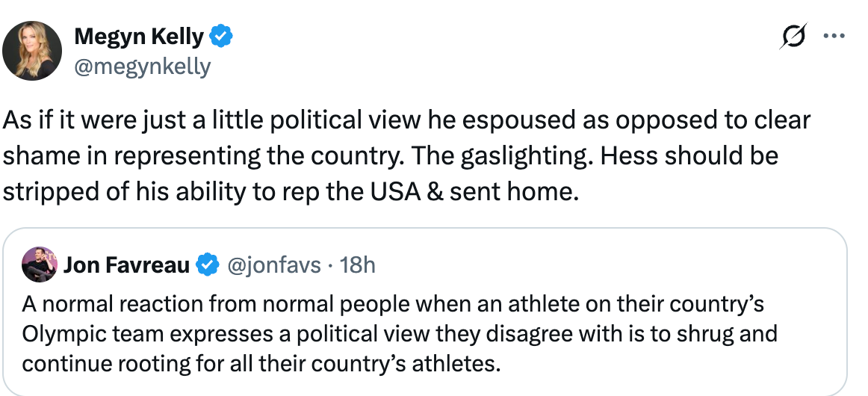Visit the @megynkelly handle link
Viewport: 868px width, 396px height.
point(142,66)
